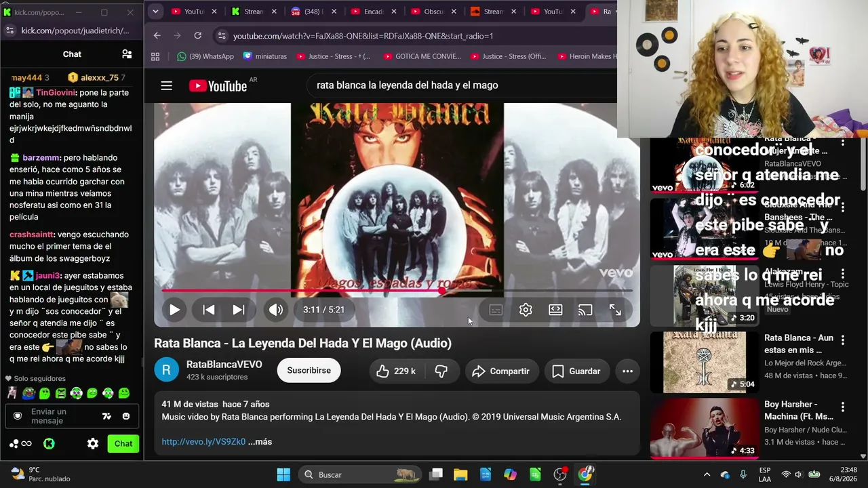
Task: Mute the video with the volume icon
Action: (275, 310)
